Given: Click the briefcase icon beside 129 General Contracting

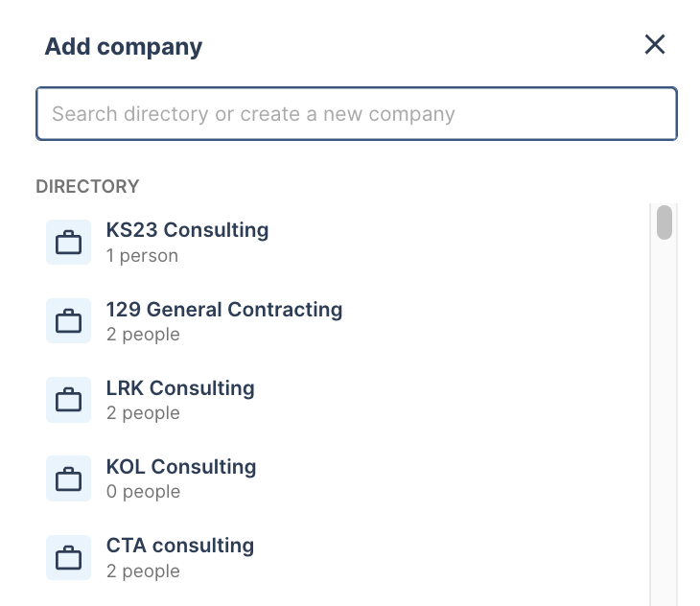Looking at the screenshot, I should pyautogui.click(x=69, y=321).
